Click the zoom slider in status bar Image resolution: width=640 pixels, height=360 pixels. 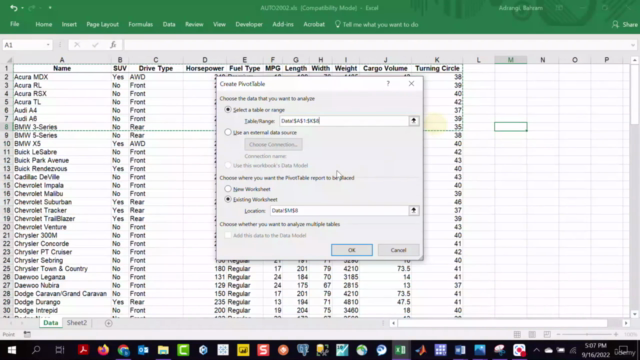587,334
